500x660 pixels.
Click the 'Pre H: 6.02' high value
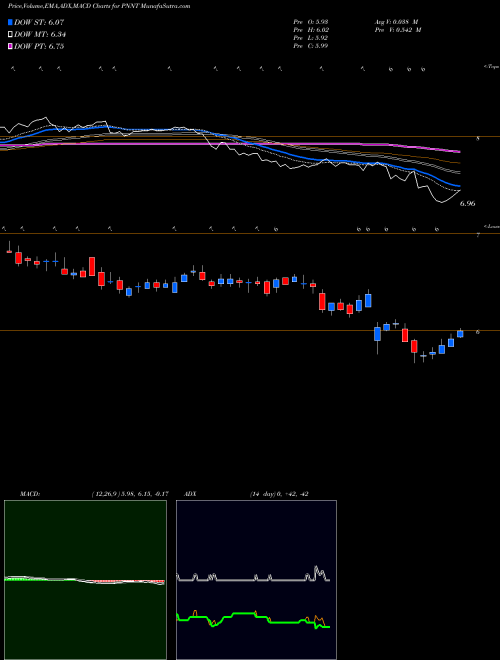click(311, 30)
